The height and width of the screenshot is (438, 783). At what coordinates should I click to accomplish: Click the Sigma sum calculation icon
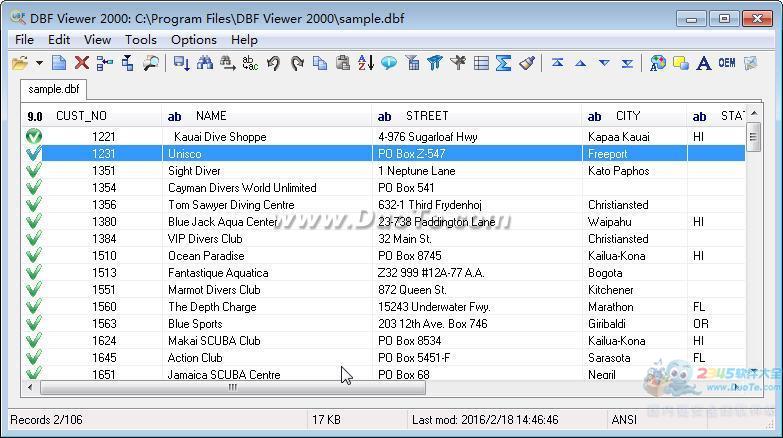(503, 63)
